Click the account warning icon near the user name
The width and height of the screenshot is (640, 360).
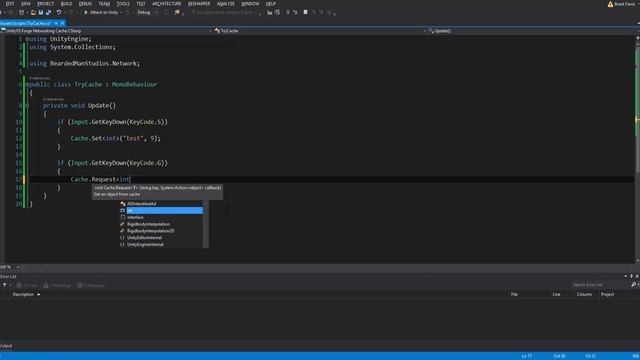pyautogui.click(x=611, y=4)
